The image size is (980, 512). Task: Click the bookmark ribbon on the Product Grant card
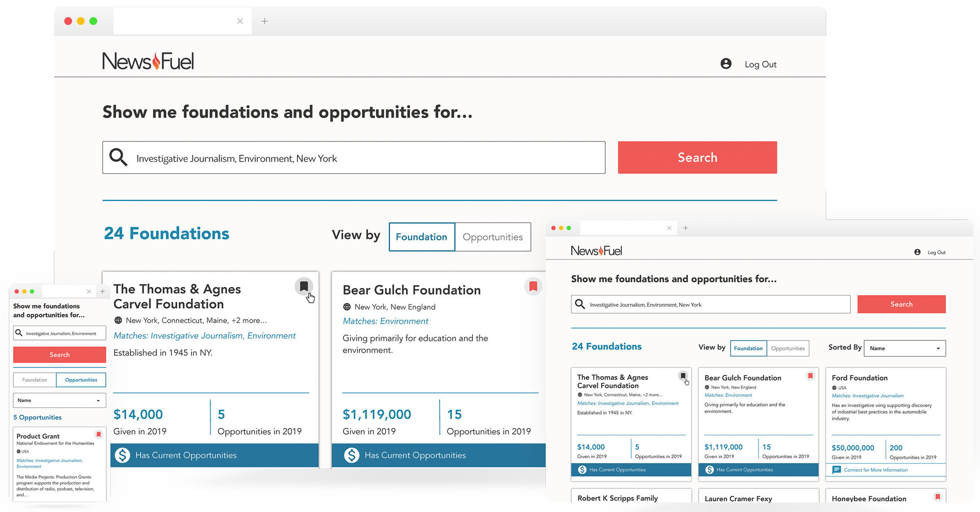click(x=99, y=435)
